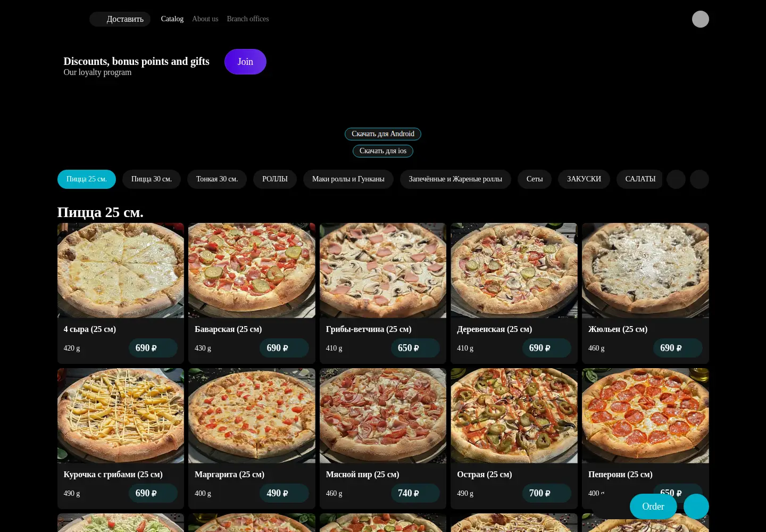Add 4 сыра pizza for 690 ₽
This screenshot has width=766, height=532.
pyautogui.click(x=153, y=348)
